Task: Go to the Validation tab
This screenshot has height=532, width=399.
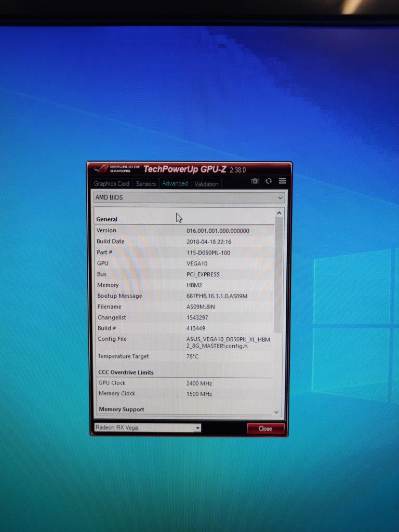Action: [206, 184]
